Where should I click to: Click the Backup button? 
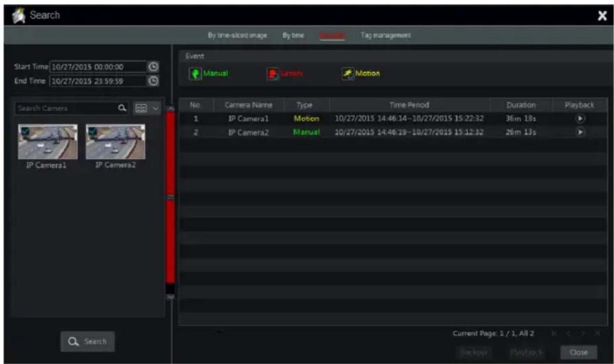[474, 352]
